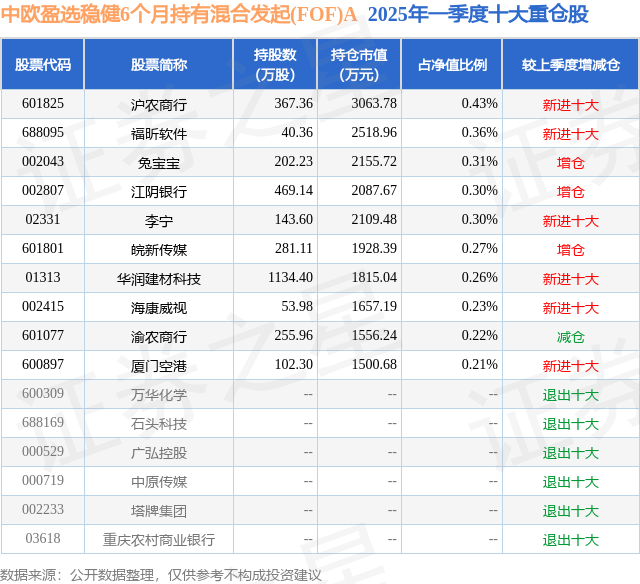The image size is (640, 584).
Task: Click 增仓 status for 皖新传媒
Action: [571, 250]
